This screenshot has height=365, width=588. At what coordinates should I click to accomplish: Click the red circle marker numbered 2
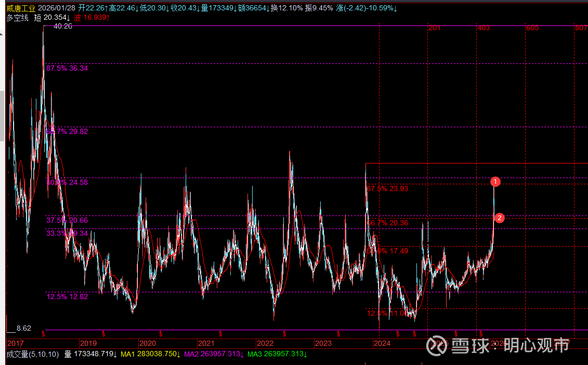pyautogui.click(x=499, y=218)
